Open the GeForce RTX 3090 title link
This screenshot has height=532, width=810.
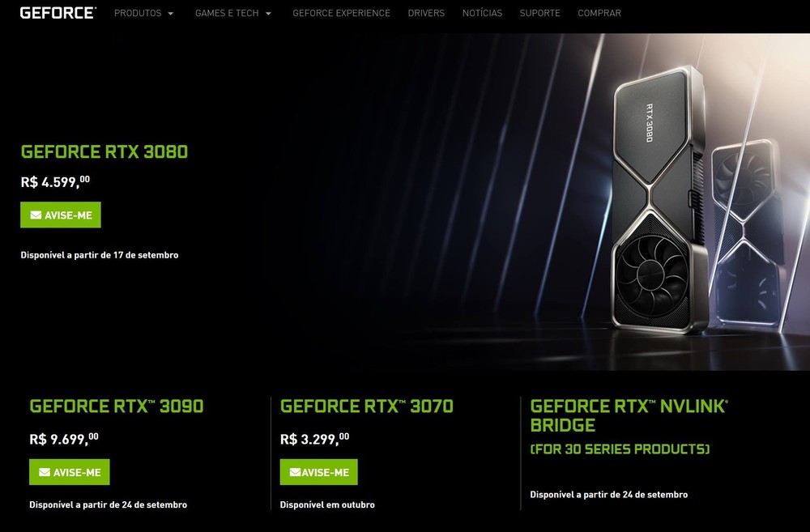tap(117, 406)
